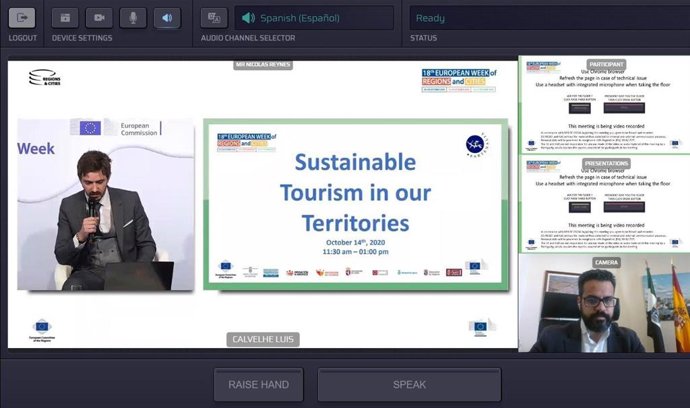
Task: Click the 11:30 am – 01:00 pm time text
Action: pyautogui.click(x=356, y=252)
